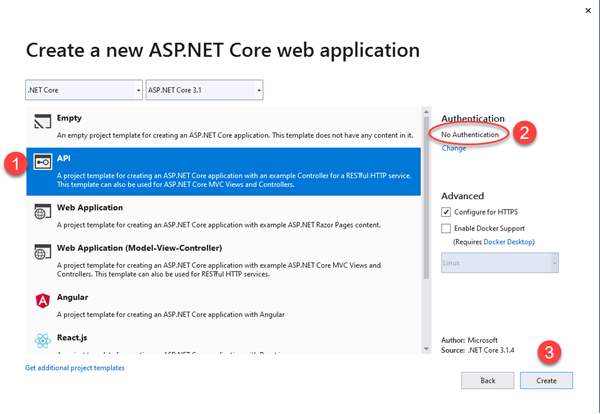Click the template list scroll up arrow

point(426,112)
